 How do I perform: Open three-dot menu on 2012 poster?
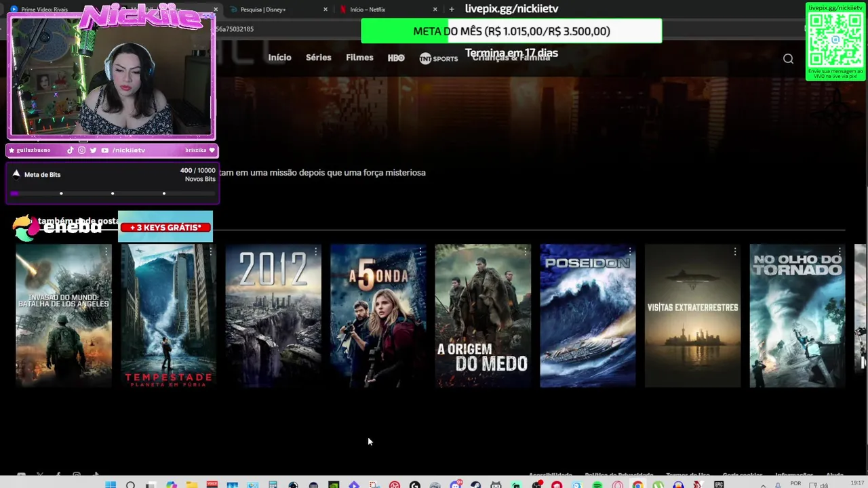coord(315,251)
